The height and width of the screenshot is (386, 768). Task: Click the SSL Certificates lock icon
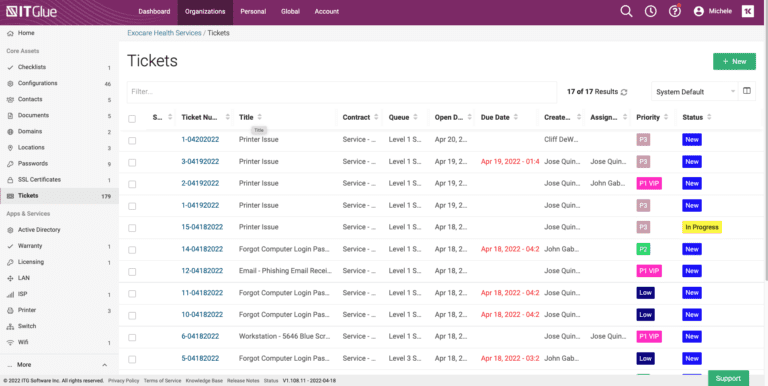tap(10, 180)
